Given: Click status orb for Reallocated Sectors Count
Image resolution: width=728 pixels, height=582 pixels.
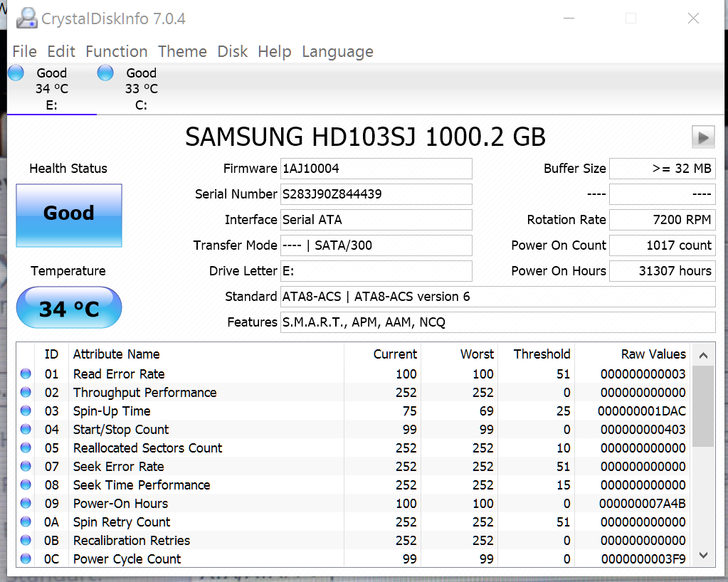Looking at the screenshot, I should tap(26, 448).
